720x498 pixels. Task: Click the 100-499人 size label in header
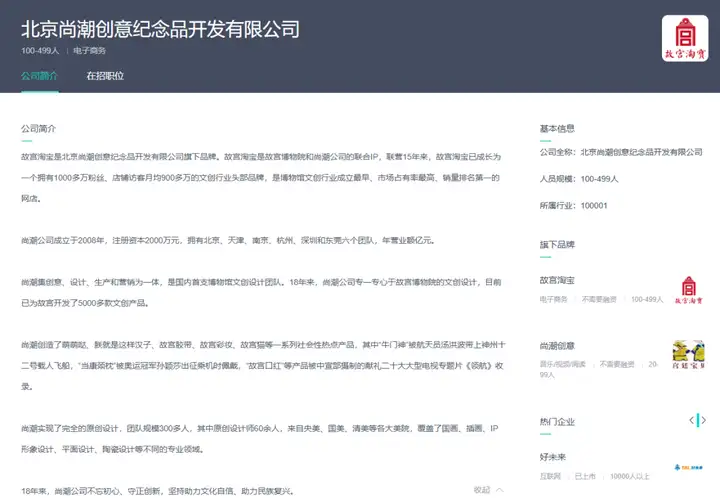[40, 50]
